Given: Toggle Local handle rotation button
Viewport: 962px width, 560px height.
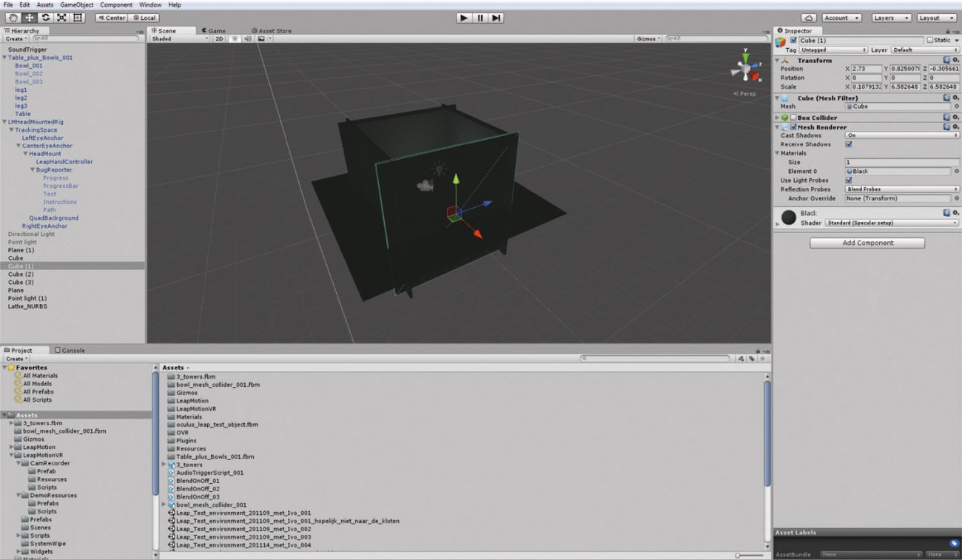Looking at the screenshot, I should click(x=144, y=18).
